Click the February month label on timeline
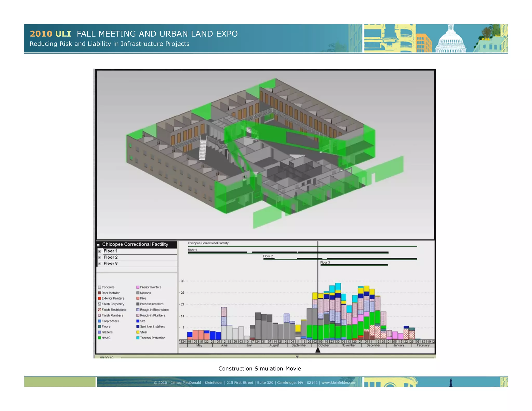 (x=423, y=346)
